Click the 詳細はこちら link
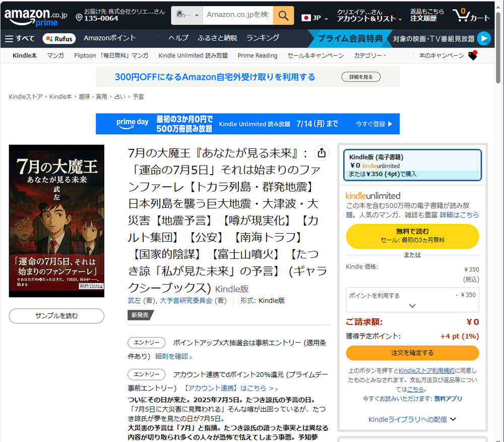The width and height of the screenshot is (504, 442). click(459, 215)
